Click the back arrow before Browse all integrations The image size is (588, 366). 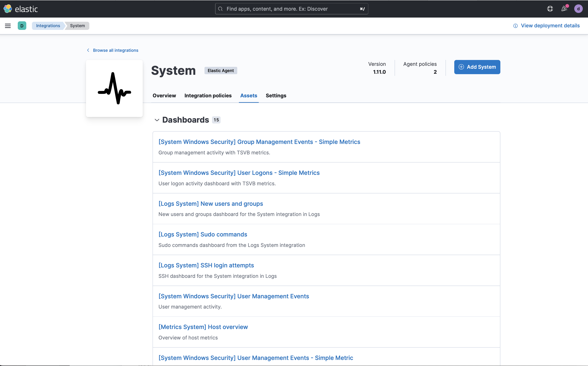point(88,50)
